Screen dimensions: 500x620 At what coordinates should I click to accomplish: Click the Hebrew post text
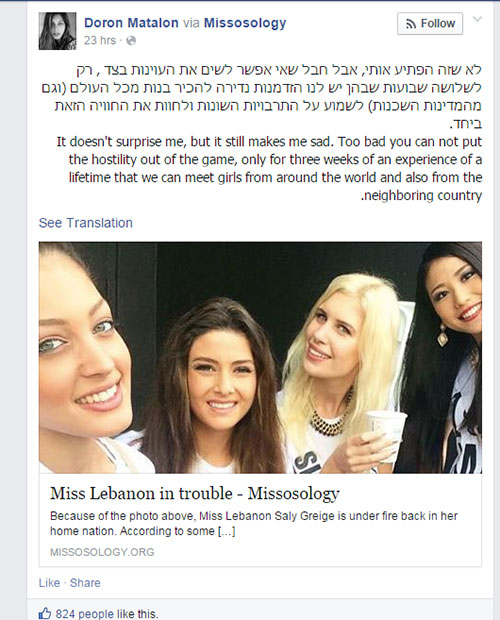click(x=262, y=96)
